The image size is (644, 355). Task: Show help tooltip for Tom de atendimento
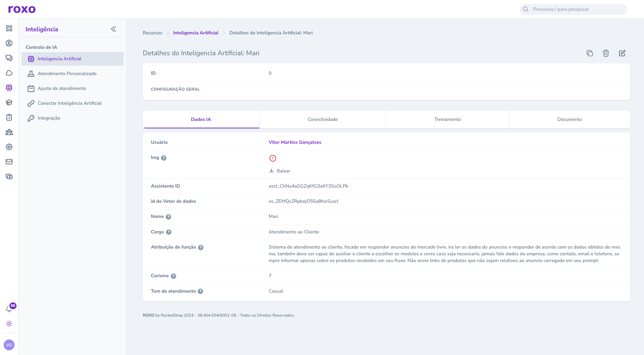pos(200,291)
